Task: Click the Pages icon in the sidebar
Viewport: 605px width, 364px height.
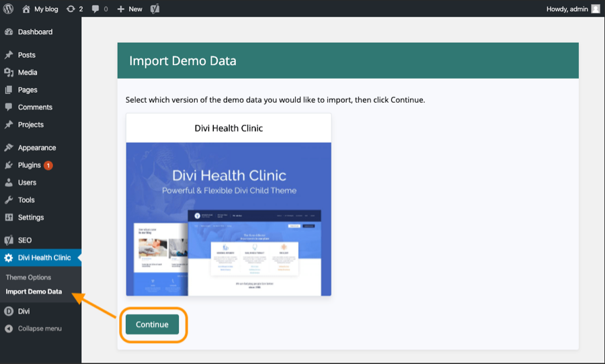Action: pyautogui.click(x=9, y=90)
